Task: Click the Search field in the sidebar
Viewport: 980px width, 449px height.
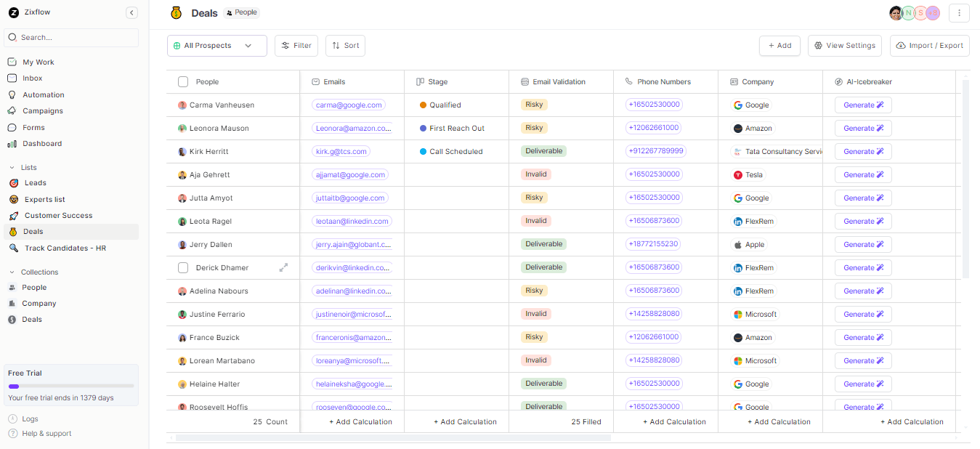Action: point(70,37)
